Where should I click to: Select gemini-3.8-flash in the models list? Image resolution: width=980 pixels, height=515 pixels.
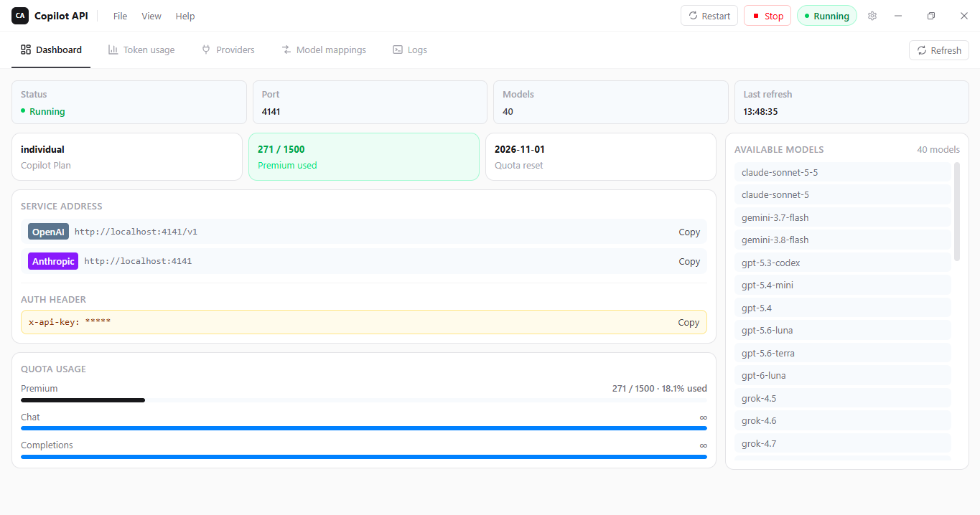[843, 240]
